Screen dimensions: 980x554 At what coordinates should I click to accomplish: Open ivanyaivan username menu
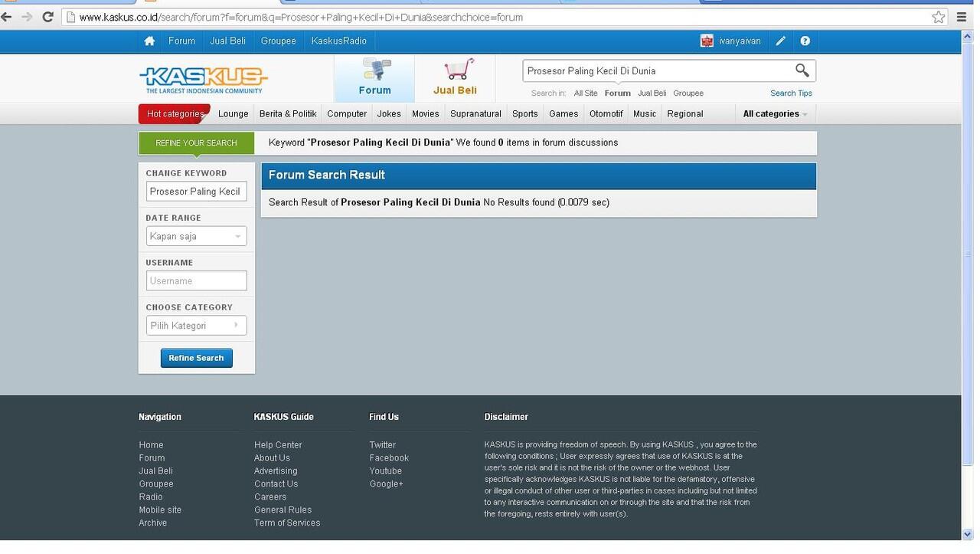pos(740,41)
